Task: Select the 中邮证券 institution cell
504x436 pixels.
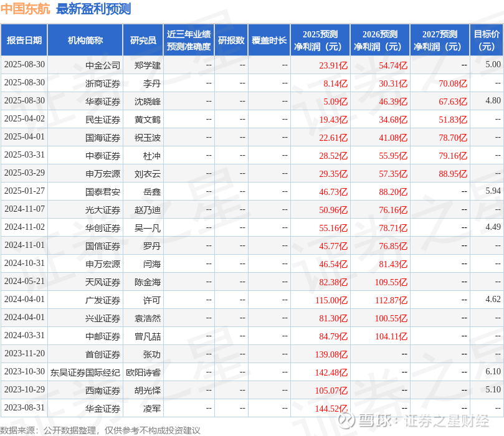Action: 85,336
